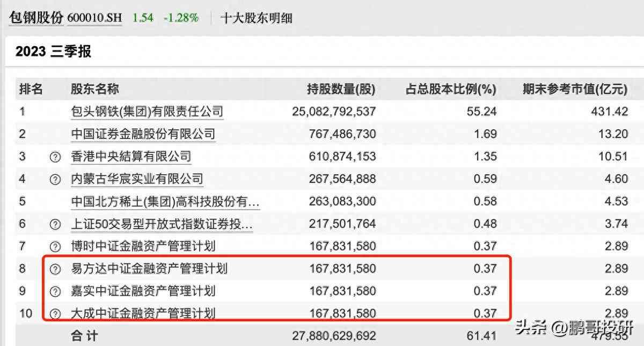Click the 包钢股份 stock name
This screenshot has width=644, height=346.
[x=36, y=18]
